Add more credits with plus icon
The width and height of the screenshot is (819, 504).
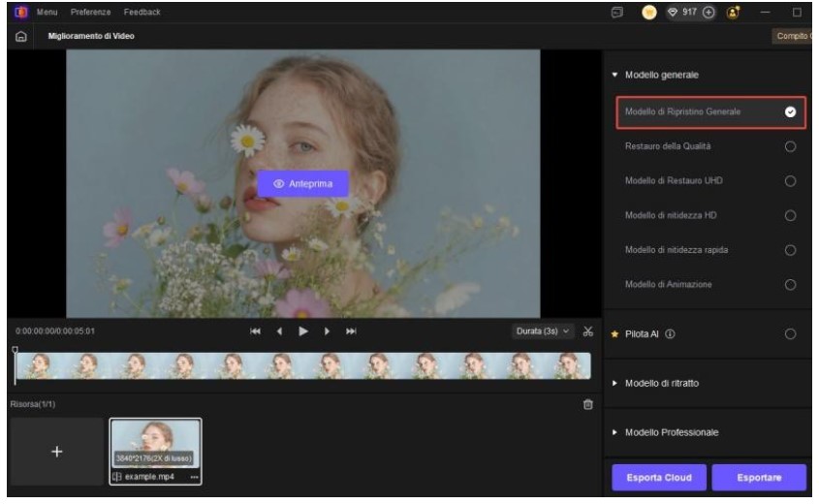pyautogui.click(x=709, y=12)
